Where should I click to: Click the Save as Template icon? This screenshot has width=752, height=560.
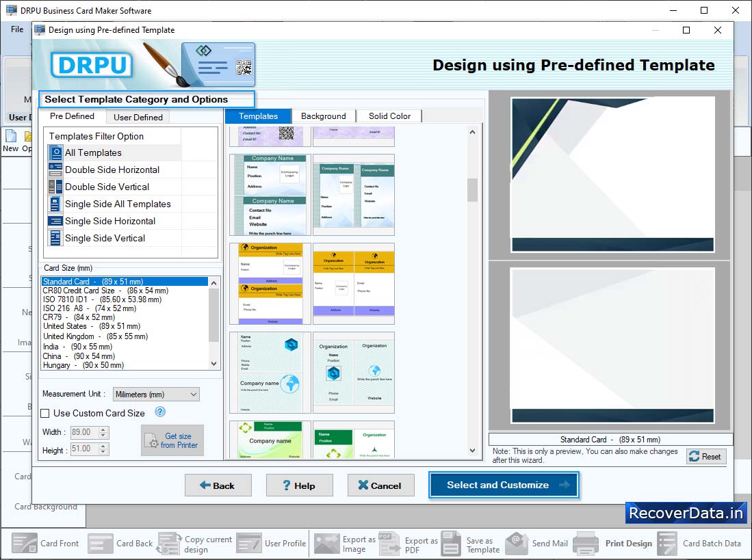pos(452,543)
